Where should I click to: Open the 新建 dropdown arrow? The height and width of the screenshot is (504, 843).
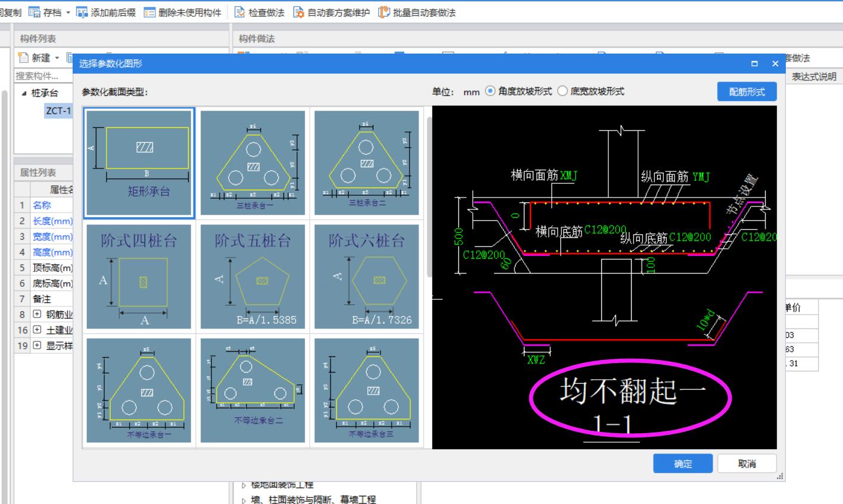(x=57, y=58)
